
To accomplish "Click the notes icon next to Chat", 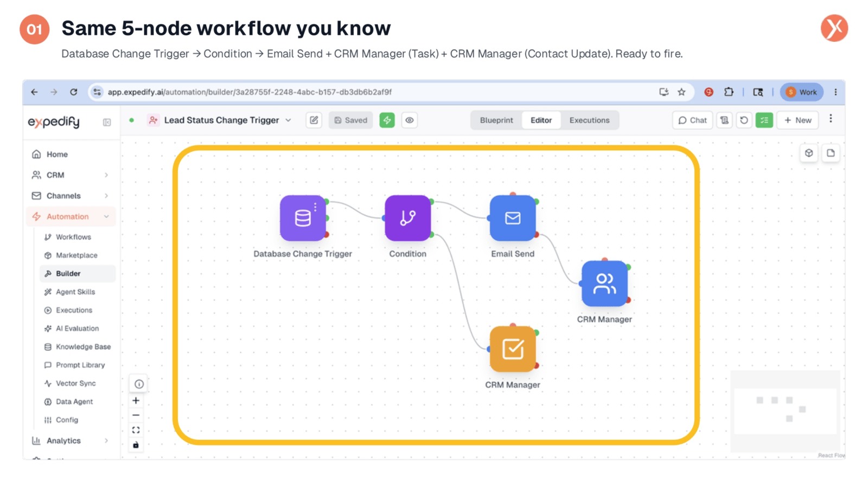I will coord(724,120).
